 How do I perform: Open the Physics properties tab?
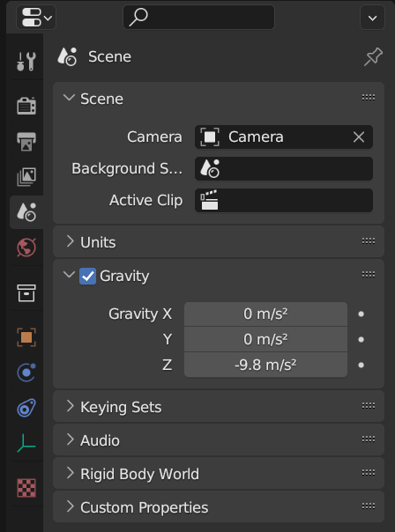26,373
